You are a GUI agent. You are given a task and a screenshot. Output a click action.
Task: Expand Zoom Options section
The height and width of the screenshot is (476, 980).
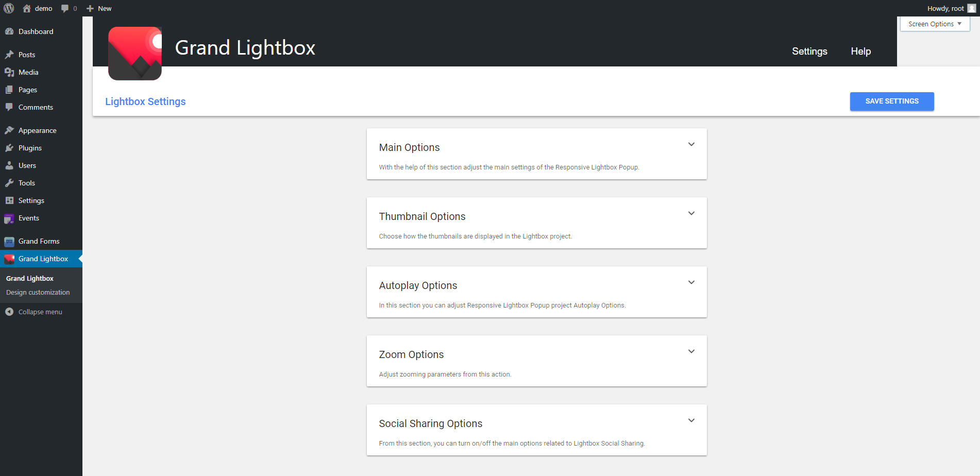pyautogui.click(x=691, y=351)
